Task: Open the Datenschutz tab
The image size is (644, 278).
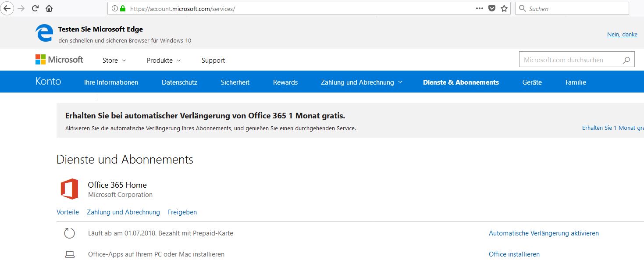Action: [x=179, y=82]
